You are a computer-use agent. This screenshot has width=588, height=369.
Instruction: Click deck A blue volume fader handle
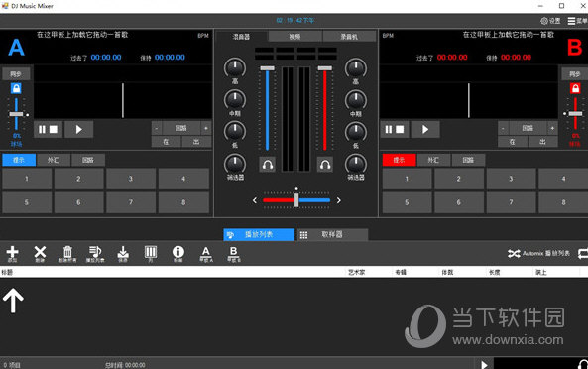point(267,68)
